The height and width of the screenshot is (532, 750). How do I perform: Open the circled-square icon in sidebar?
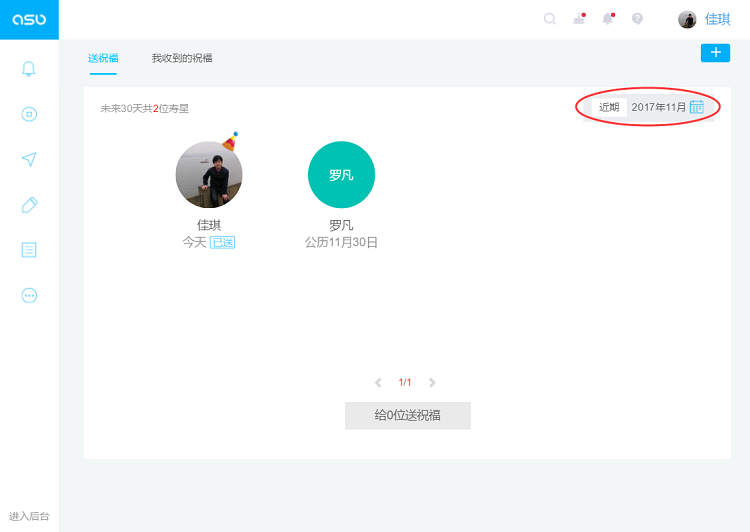pyautogui.click(x=29, y=114)
